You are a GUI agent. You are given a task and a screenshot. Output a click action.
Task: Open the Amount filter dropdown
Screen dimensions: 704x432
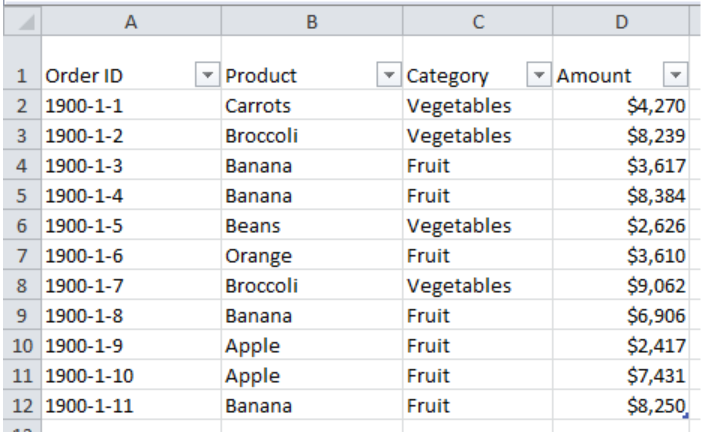(675, 75)
